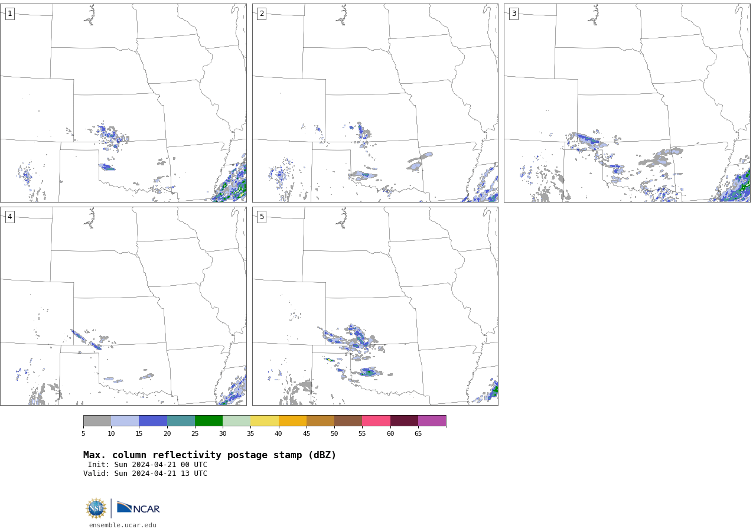Screen dimensions: 756x532
Task: Click the colorbar tick label 20
Action: click(x=167, y=433)
